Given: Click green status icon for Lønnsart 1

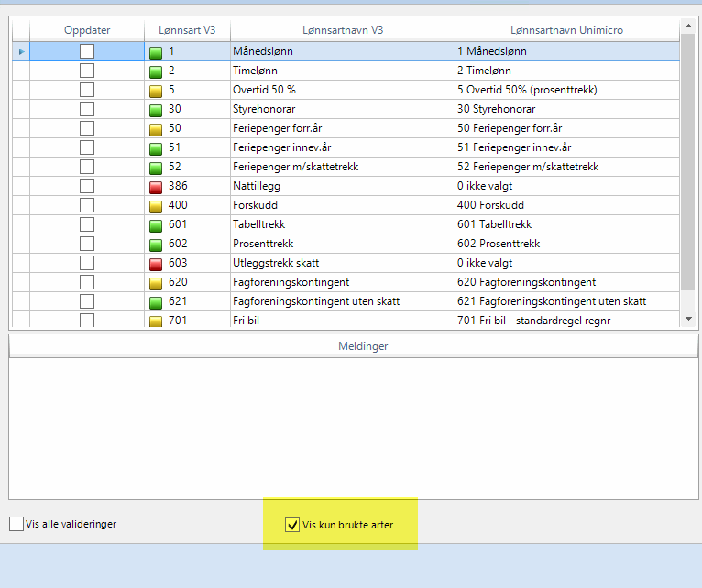Looking at the screenshot, I should pos(156,52).
